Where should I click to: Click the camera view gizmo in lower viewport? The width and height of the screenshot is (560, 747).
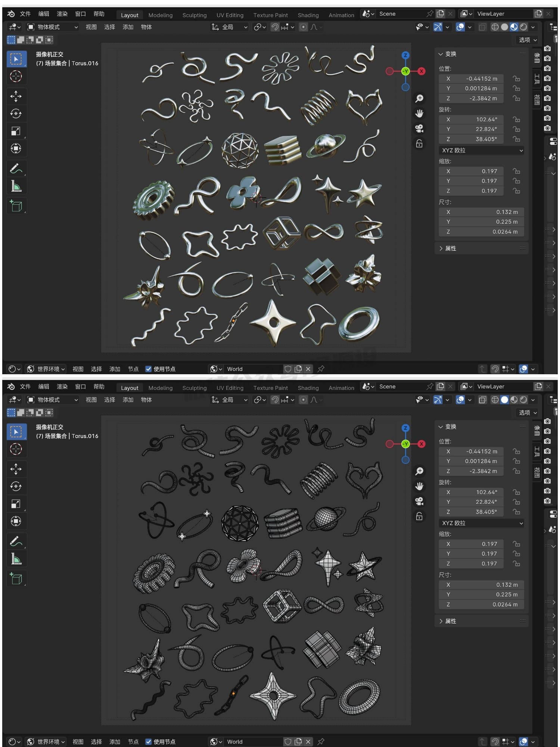(419, 502)
